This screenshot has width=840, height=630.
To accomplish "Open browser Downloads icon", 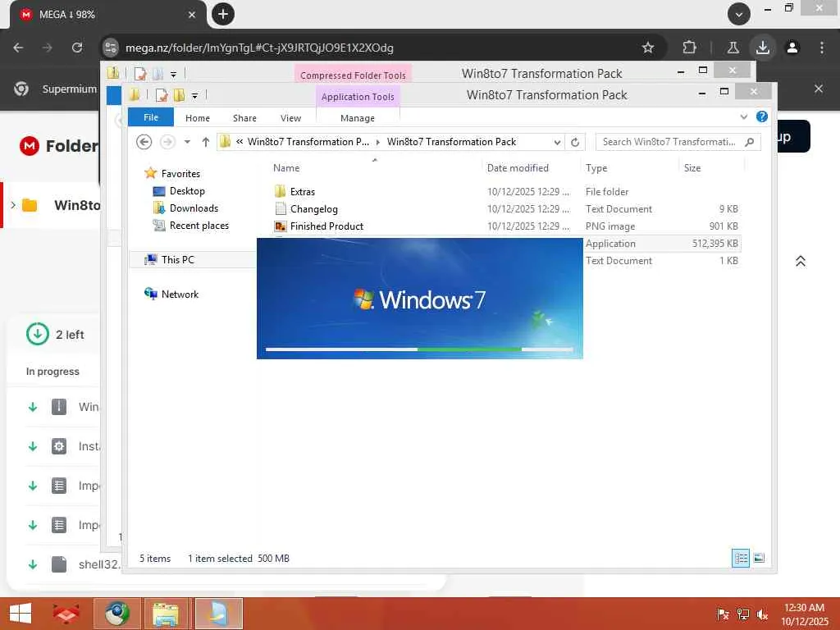I will (762, 48).
